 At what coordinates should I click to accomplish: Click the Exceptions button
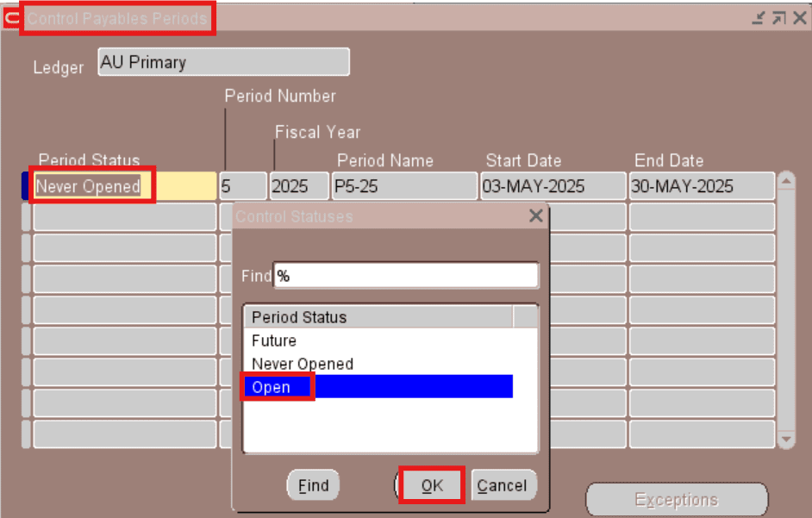pos(677,499)
